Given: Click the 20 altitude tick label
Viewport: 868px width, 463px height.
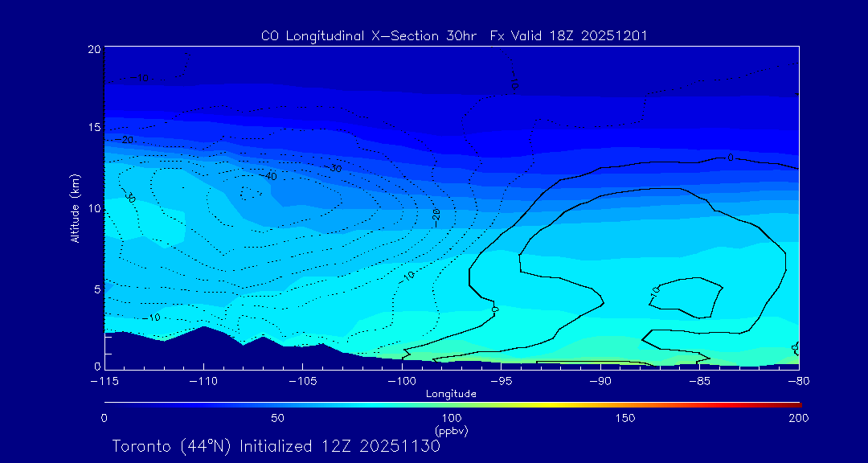Looking at the screenshot, I should 94,49.
